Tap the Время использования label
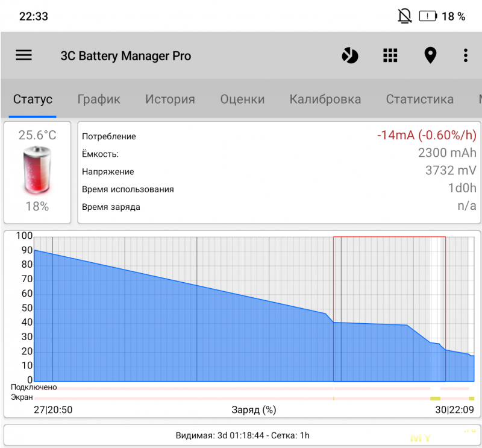Screen dimensions: 482x448 [128, 189]
